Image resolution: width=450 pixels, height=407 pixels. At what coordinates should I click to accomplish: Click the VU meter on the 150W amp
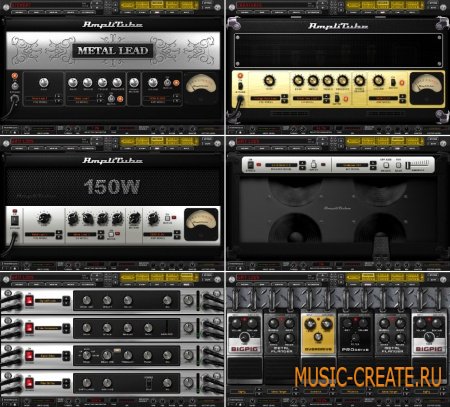(x=201, y=224)
